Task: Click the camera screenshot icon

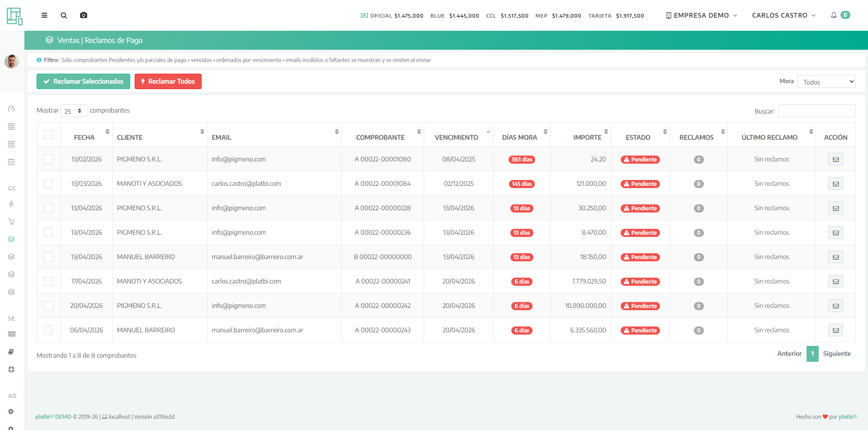Action: point(84,15)
